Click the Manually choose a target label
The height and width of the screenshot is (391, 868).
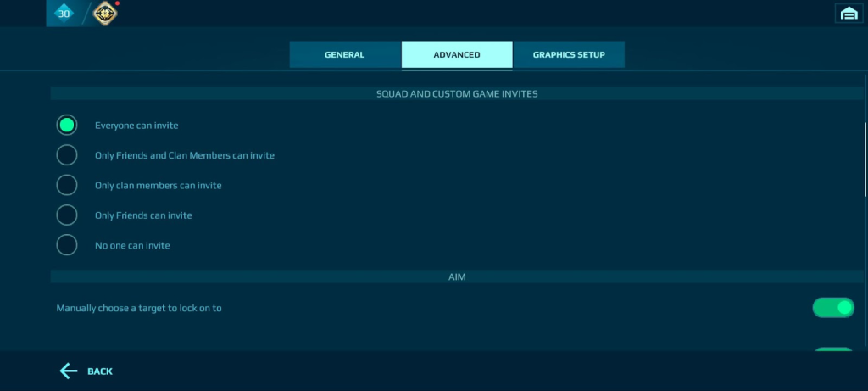click(139, 308)
